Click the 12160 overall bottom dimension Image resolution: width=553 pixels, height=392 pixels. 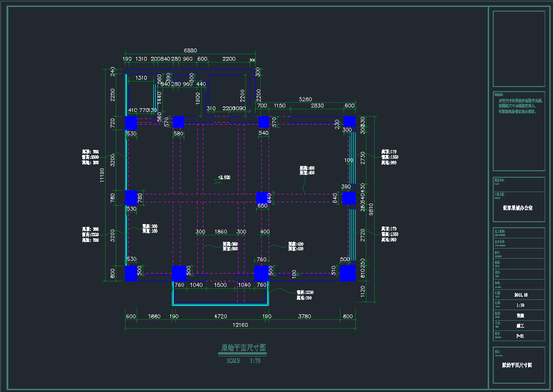tap(240, 325)
